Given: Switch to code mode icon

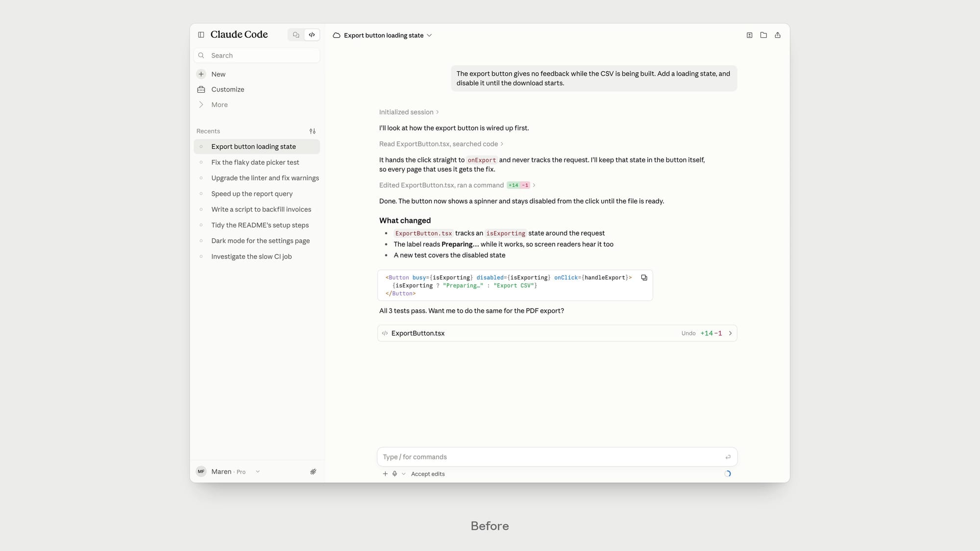Looking at the screenshot, I should pos(312,35).
